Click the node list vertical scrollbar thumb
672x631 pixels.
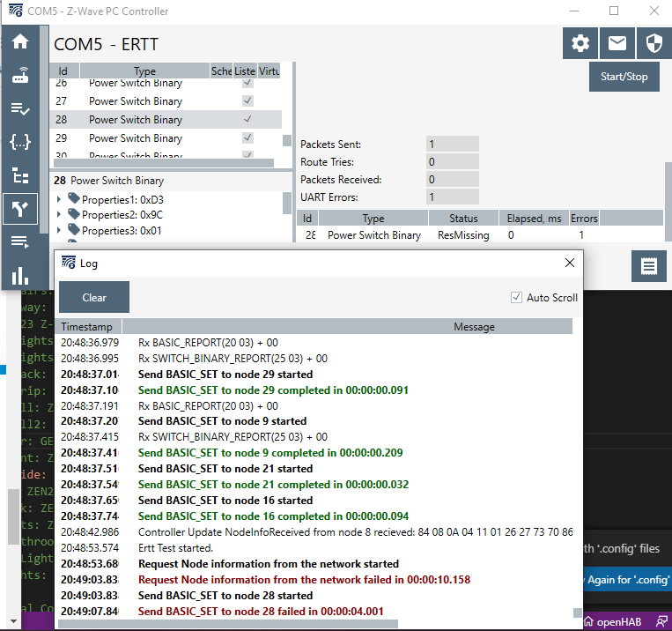(287, 140)
